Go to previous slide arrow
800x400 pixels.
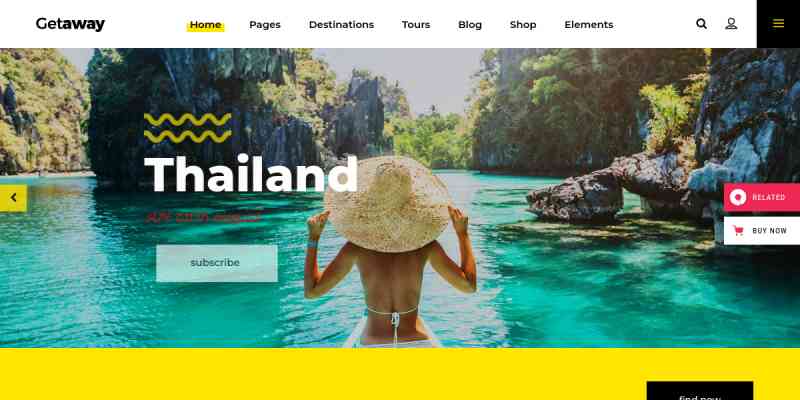13,197
